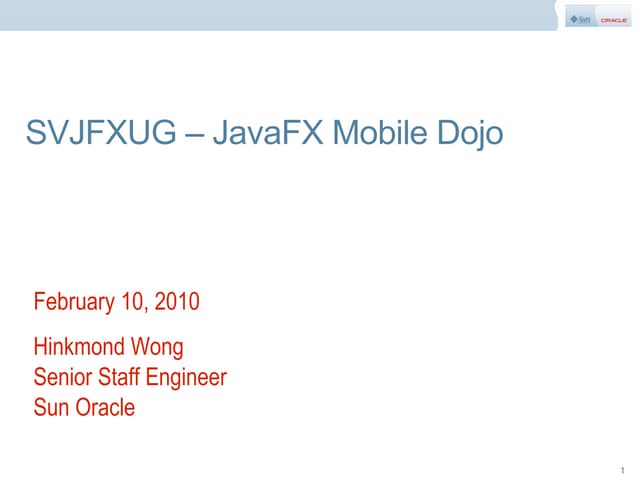This screenshot has width=640, height=480.
Task: Click the word Mobile in the title
Action: [x=379, y=134]
